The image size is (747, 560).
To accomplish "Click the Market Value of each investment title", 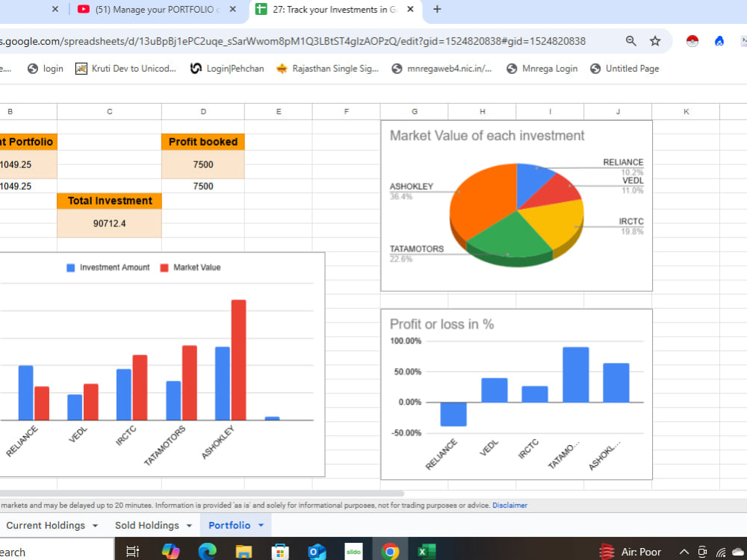I will click(x=487, y=136).
